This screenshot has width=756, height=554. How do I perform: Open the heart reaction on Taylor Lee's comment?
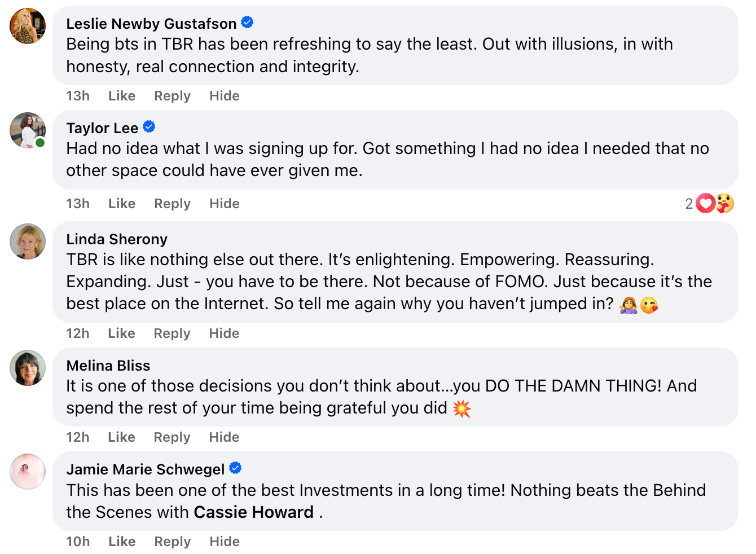pyautogui.click(x=705, y=203)
